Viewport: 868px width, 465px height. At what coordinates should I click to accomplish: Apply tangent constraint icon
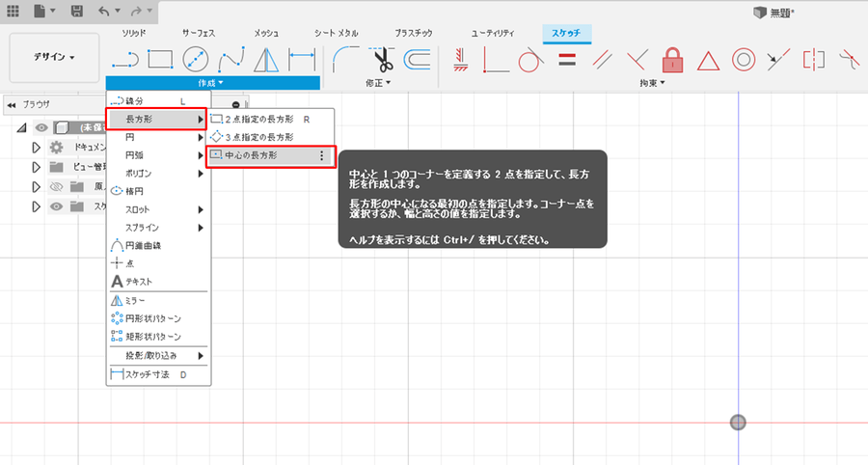click(530, 60)
